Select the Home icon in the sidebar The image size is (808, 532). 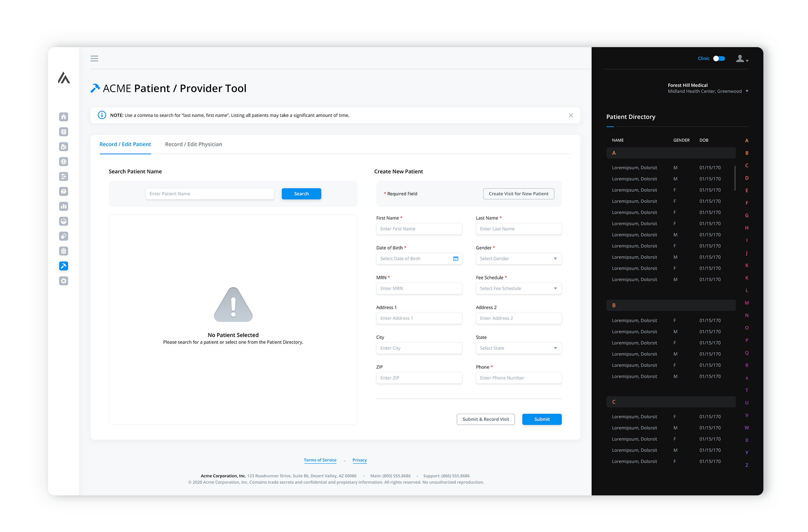click(64, 117)
